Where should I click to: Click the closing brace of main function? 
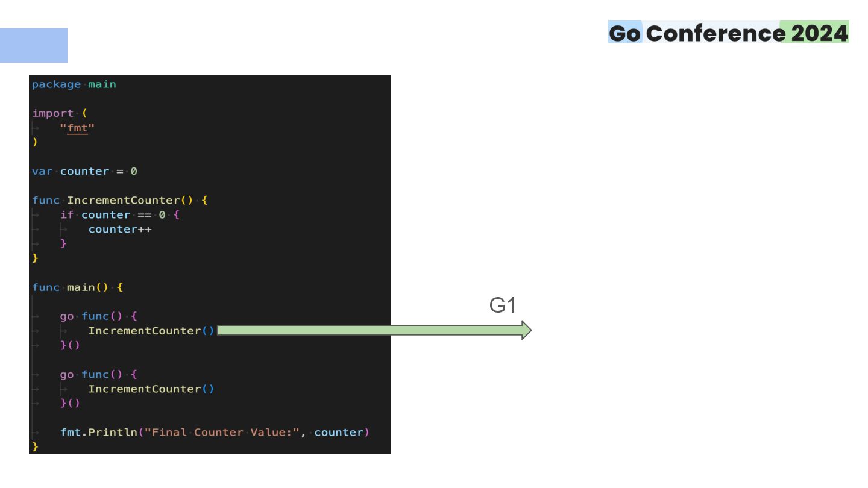(35, 446)
